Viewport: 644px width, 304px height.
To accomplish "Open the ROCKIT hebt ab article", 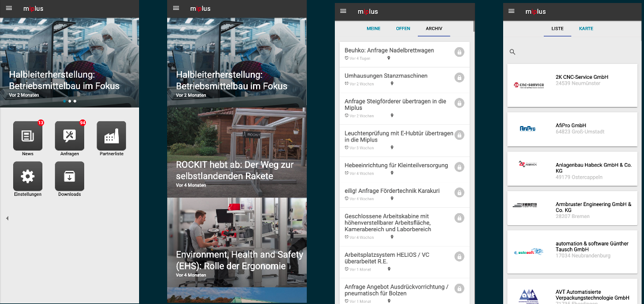I will click(236, 152).
